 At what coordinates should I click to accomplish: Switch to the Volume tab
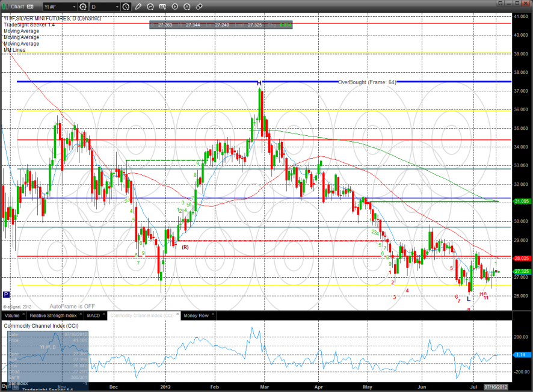pos(12,315)
